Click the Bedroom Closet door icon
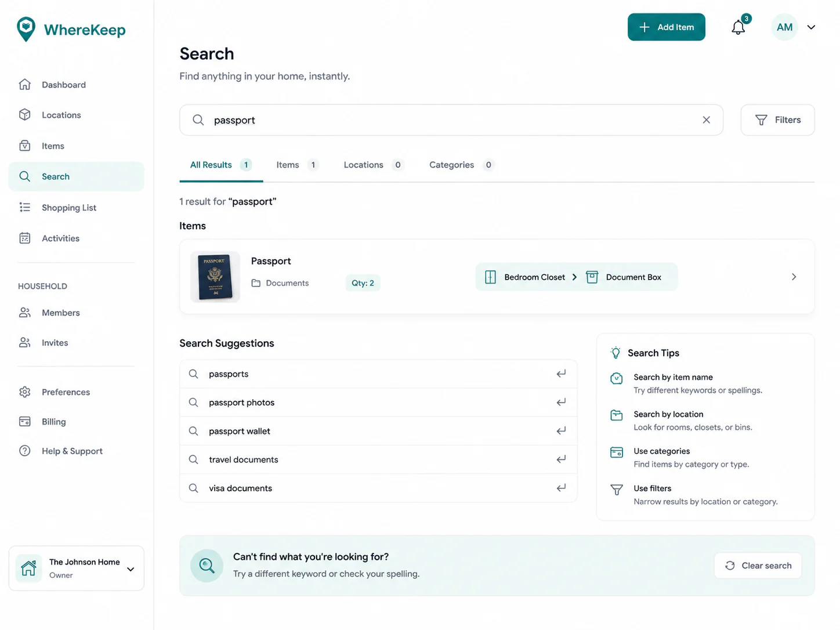The height and width of the screenshot is (630, 840). (491, 277)
